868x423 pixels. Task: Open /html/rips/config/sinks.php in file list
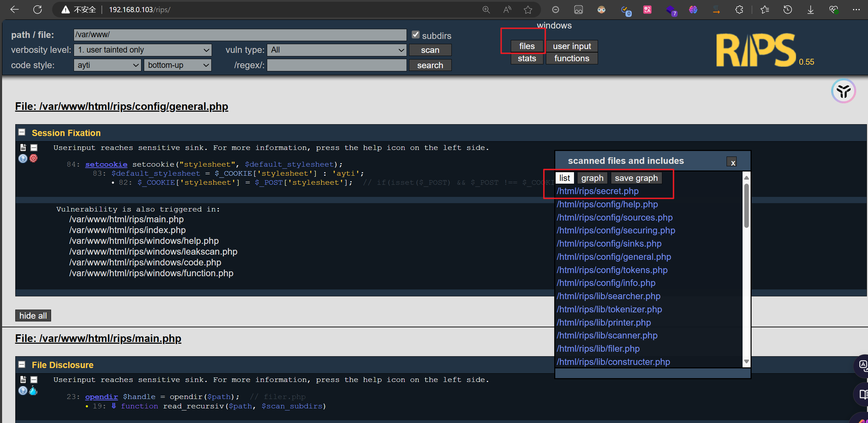(609, 244)
